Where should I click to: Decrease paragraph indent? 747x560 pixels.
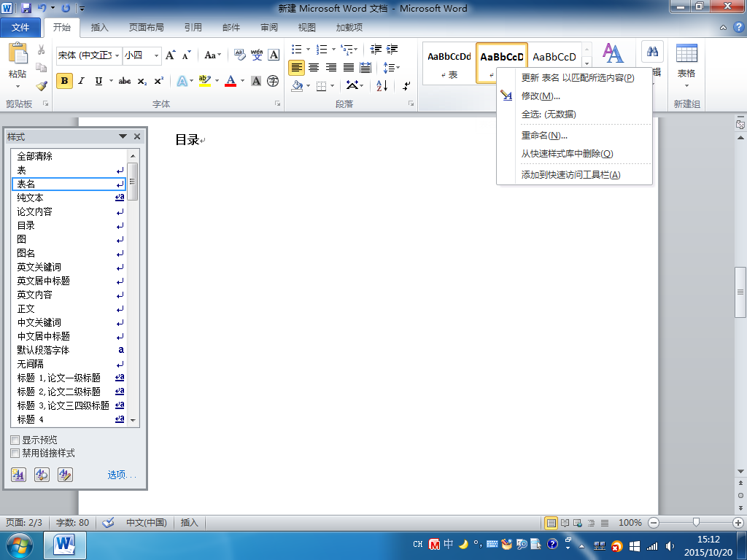(x=376, y=49)
